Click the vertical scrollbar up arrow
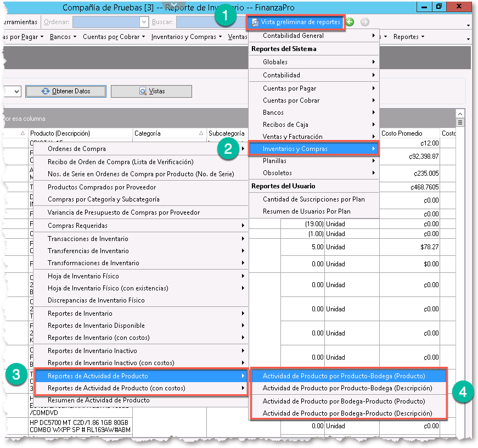Viewport: 478px width, 448px height. point(460,113)
